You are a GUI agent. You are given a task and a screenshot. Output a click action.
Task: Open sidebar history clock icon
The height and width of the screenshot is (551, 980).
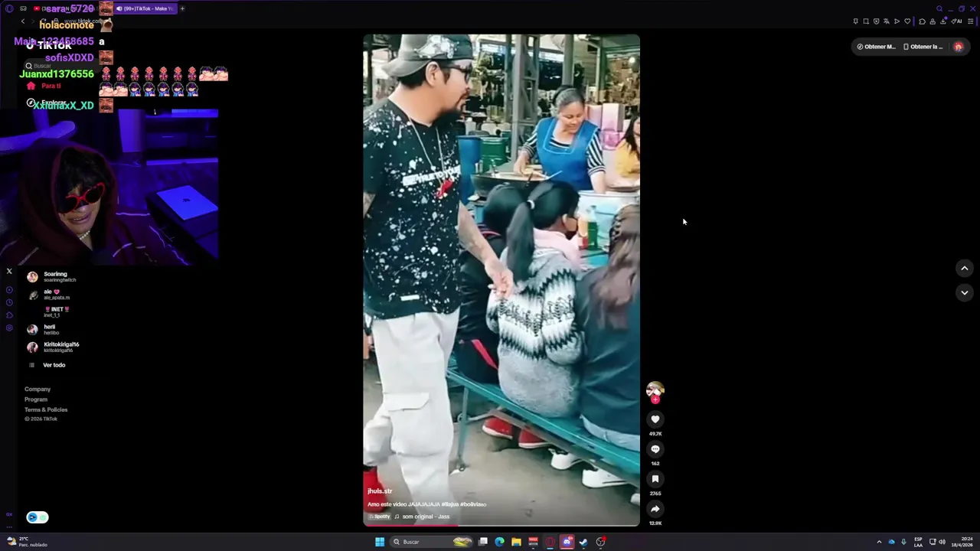tap(9, 302)
